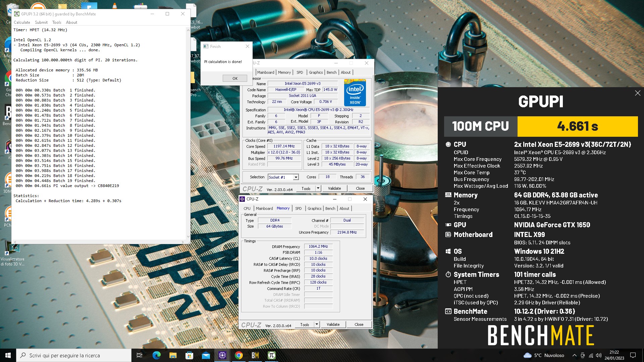644x362 pixels.
Task: Click Validate in upper CPU-Z window
Action: click(334, 189)
